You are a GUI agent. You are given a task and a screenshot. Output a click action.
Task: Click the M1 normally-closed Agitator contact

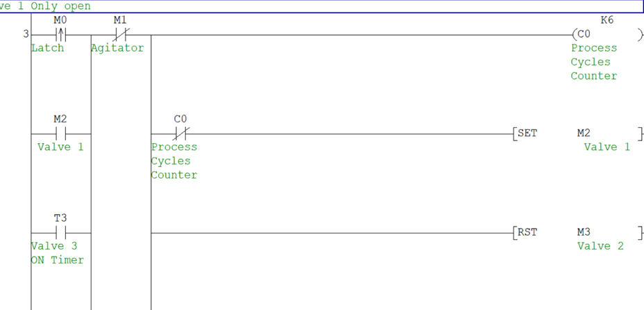point(120,35)
